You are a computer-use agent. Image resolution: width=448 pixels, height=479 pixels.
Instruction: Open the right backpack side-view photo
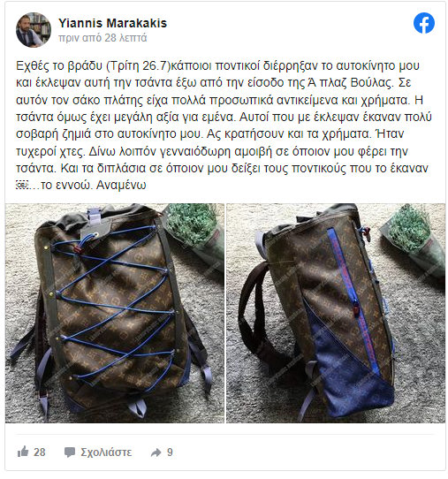coord(336,313)
